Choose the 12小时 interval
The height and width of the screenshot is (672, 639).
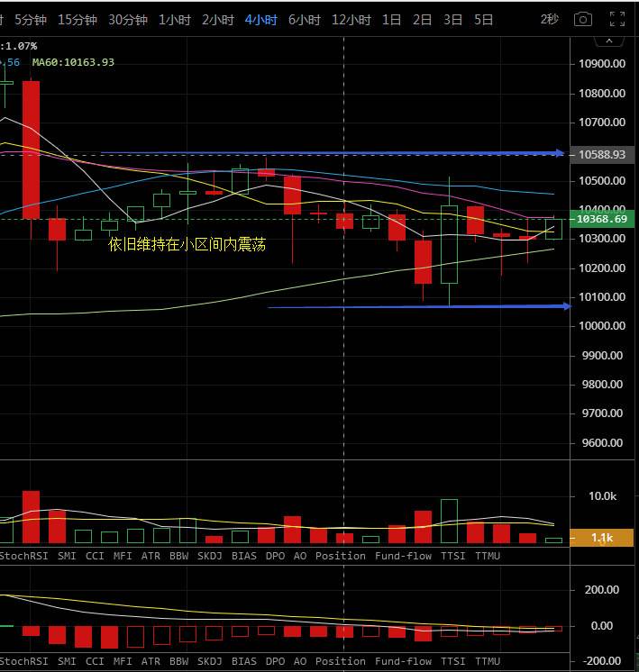click(x=351, y=20)
